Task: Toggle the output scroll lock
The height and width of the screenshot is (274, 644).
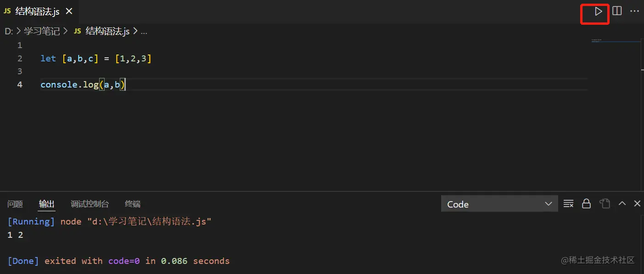Action: pyautogui.click(x=586, y=204)
